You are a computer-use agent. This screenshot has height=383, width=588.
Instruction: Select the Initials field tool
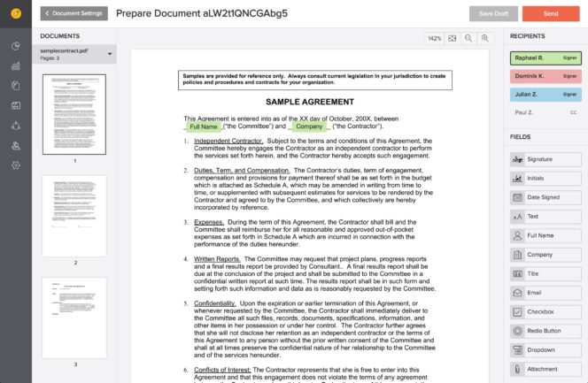click(x=545, y=179)
